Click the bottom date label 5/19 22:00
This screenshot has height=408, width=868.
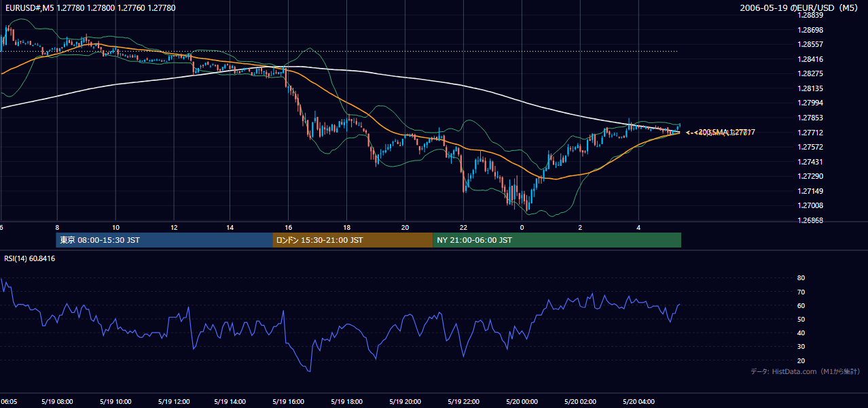coord(463,402)
